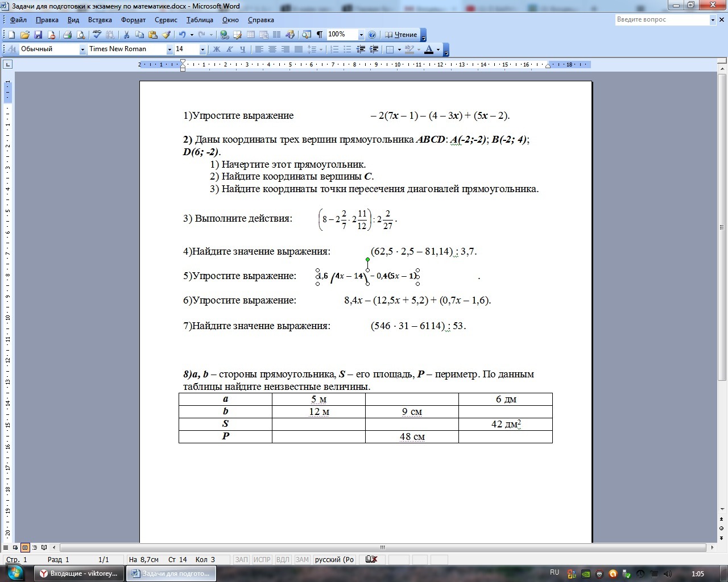Expand the font color options arrow
The image size is (728, 582).
tap(438, 49)
